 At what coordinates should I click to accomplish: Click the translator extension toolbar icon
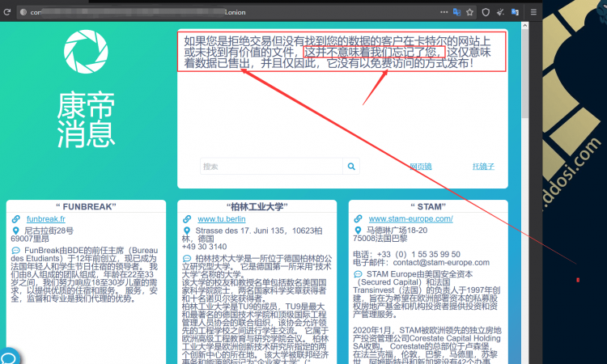point(515,12)
